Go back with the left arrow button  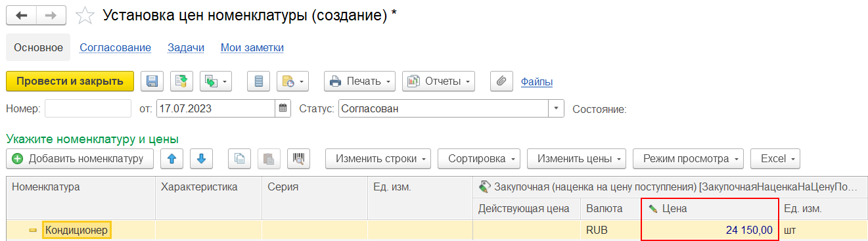[x=20, y=15]
